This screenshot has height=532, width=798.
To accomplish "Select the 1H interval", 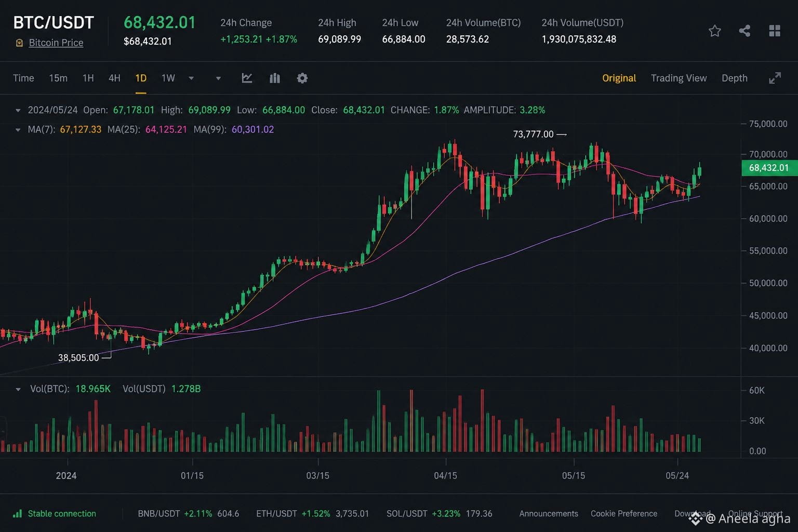I will point(88,78).
